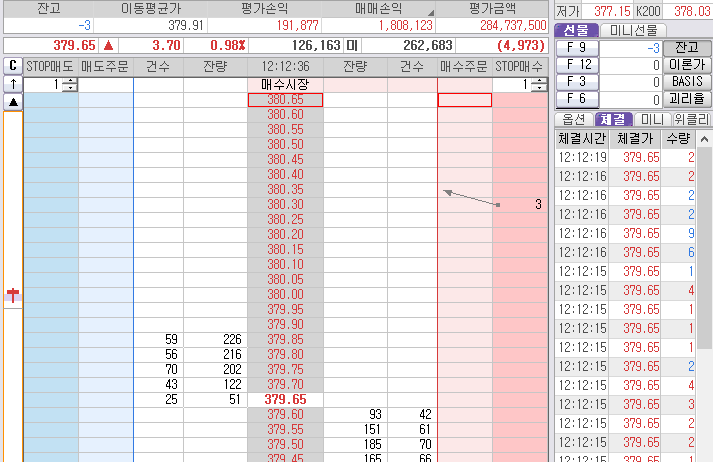Click the 매수시장 market-buy cell

click(x=285, y=84)
